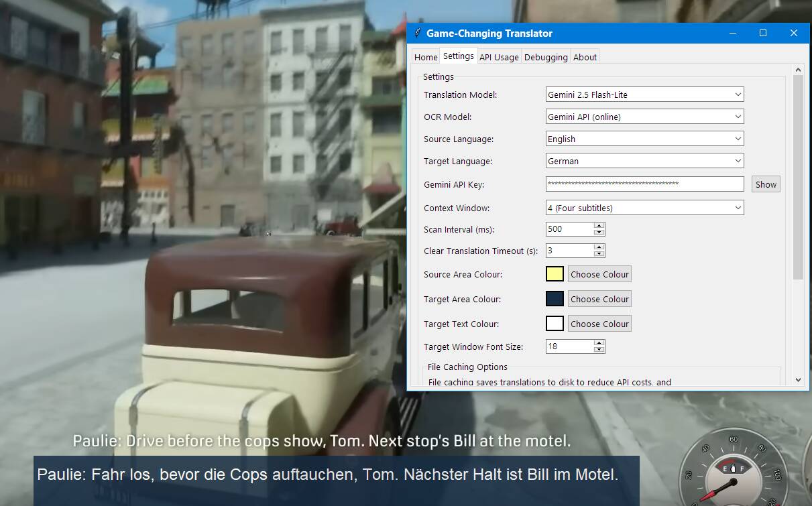
Task: Open the API Usage tab
Action: [x=499, y=57]
